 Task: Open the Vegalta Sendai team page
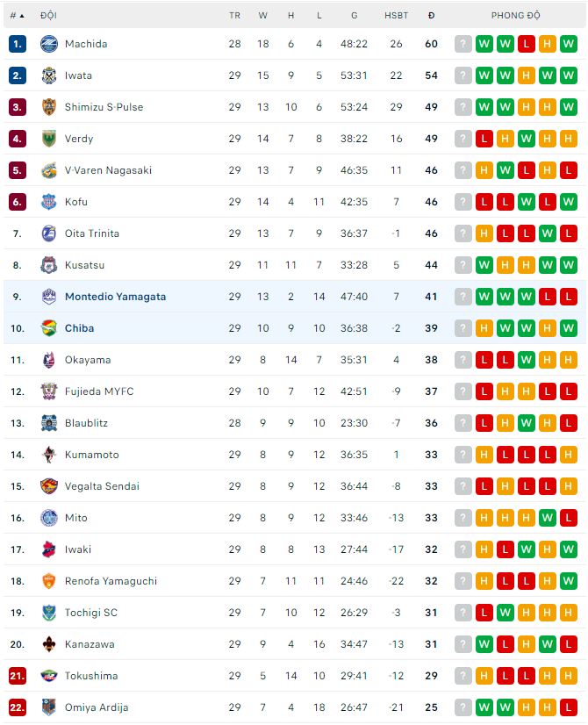click(x=102, y=486)
